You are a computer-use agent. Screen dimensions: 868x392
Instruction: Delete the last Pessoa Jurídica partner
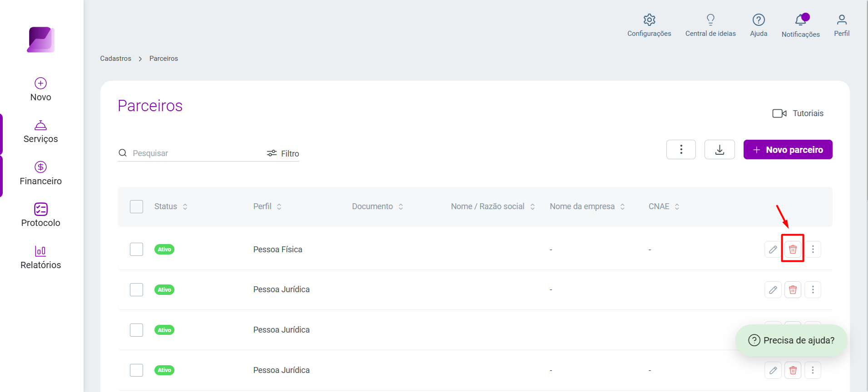(793, 370)
